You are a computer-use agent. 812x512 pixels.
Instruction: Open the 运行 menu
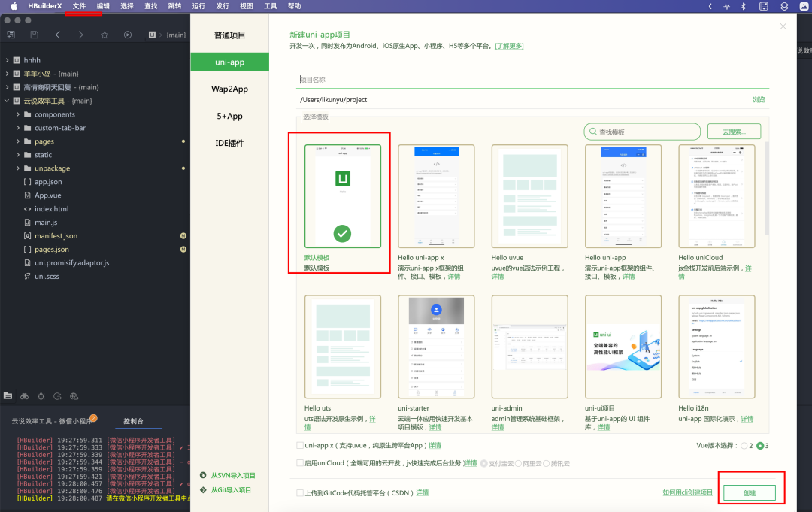pos(198,6)
